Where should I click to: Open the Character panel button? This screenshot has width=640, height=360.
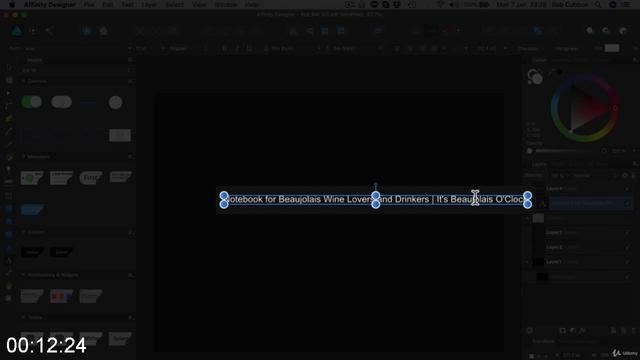tap(528, 48)
